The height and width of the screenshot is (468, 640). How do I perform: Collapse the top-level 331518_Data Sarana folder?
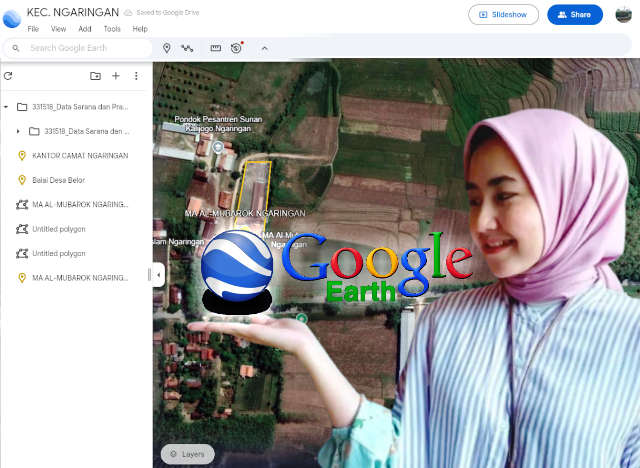6,106
